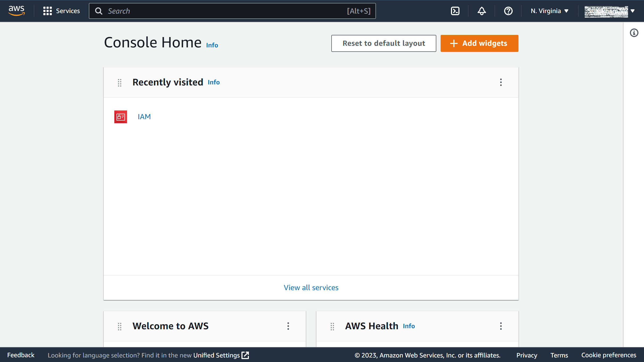Click the IAM service icon

pos(121,117)
